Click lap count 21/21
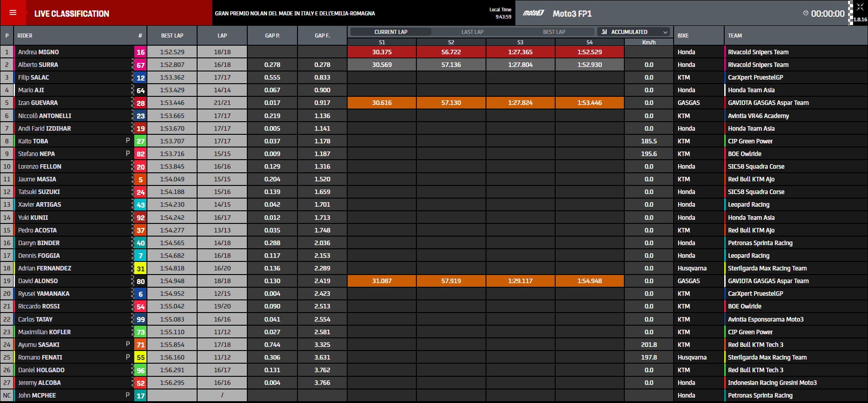868x403 pixels. (x=222, y=103)
